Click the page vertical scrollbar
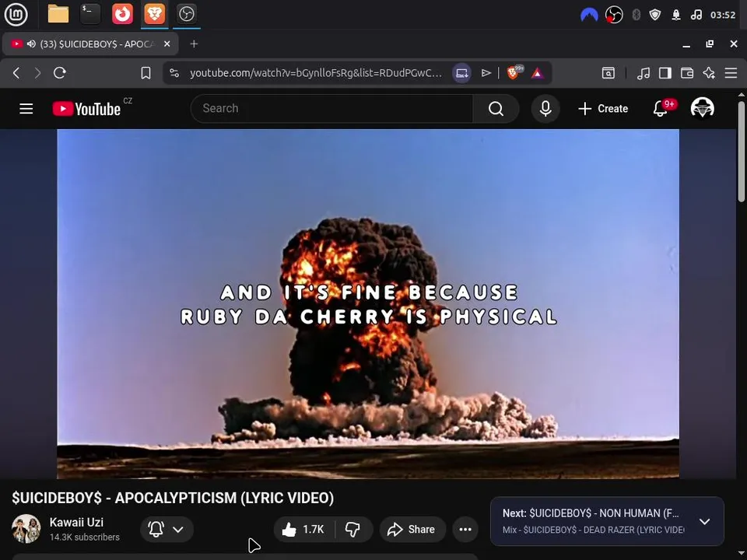The image size is (747, 560). pos(742,152)
